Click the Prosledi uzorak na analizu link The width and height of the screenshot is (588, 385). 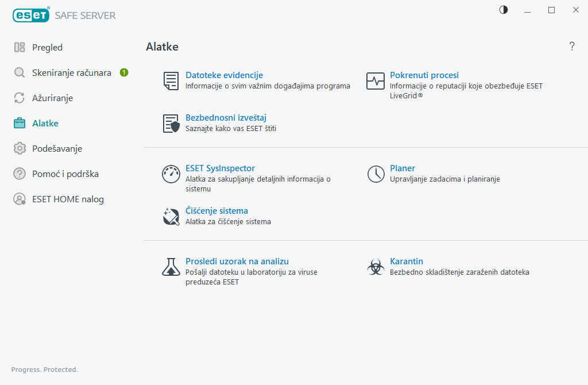237,261
